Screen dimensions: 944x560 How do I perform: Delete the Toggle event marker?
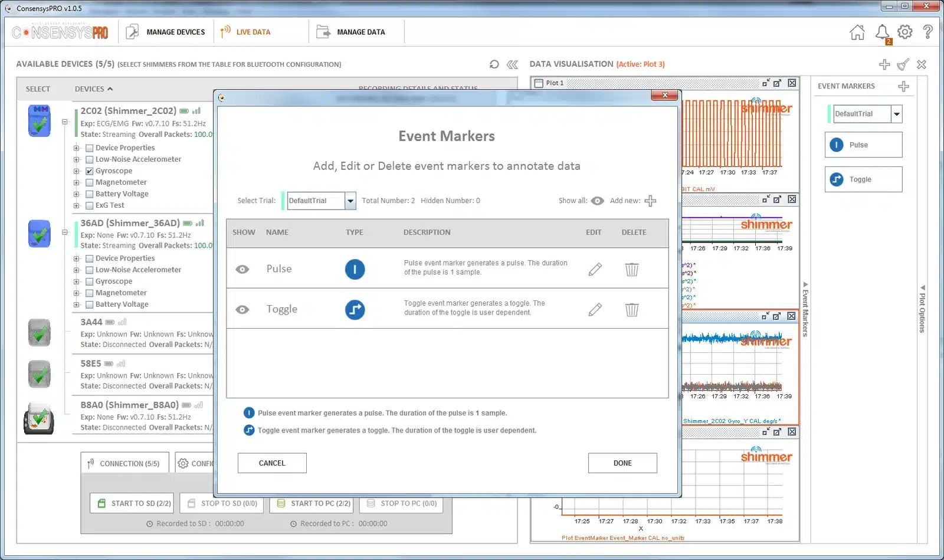[x=632, y=309]
